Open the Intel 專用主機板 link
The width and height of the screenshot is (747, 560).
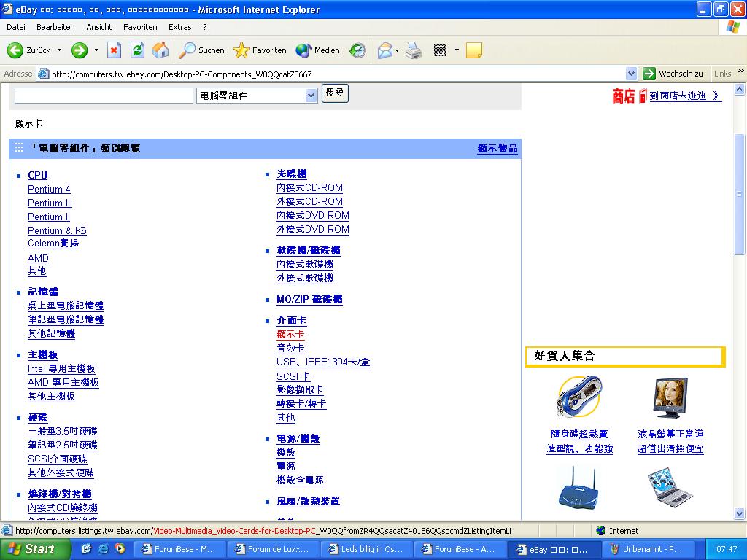pos(61,368)
